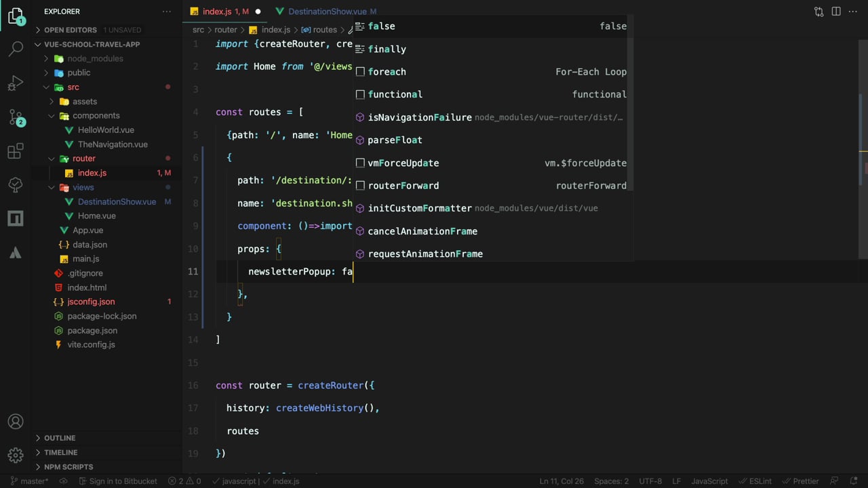The width and height of the screenshot is (868, 488).
Task: Collapse the views folder
Action: (x=83, y=187)
